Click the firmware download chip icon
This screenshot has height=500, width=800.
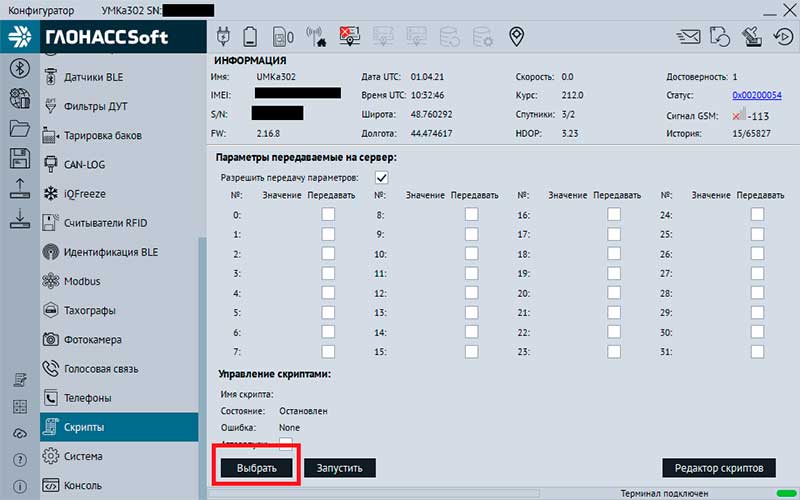coord(752,37)
